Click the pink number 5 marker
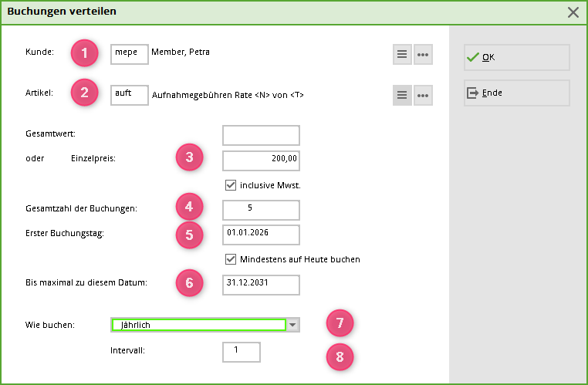588x385 pixels. pyautogui.click(x=189, y=235)
